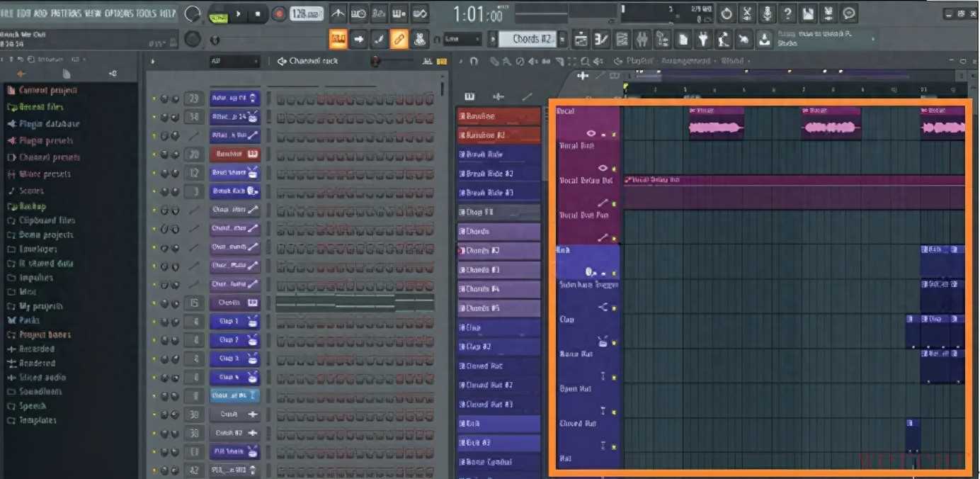Click the metronome icon in top toolbar
980x479 pixels.
[x=338, y=13]
